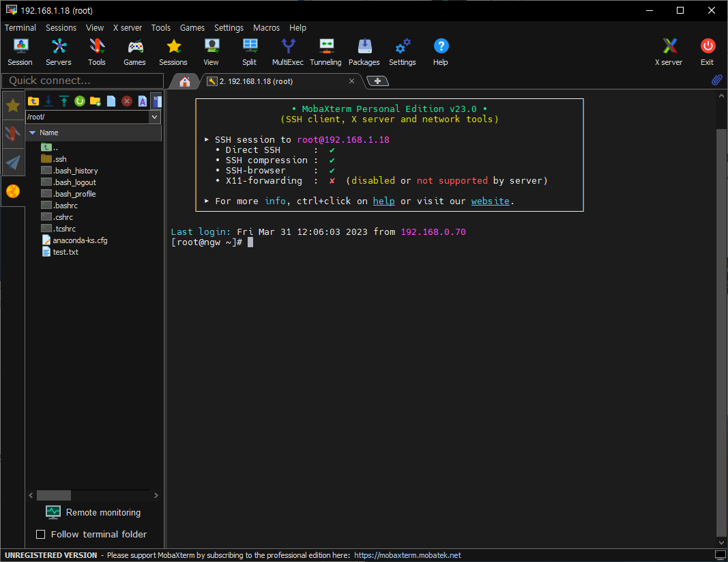Activate MultiExec mode
This screenshot has height=562, width=728.
(x=288, y=52)
